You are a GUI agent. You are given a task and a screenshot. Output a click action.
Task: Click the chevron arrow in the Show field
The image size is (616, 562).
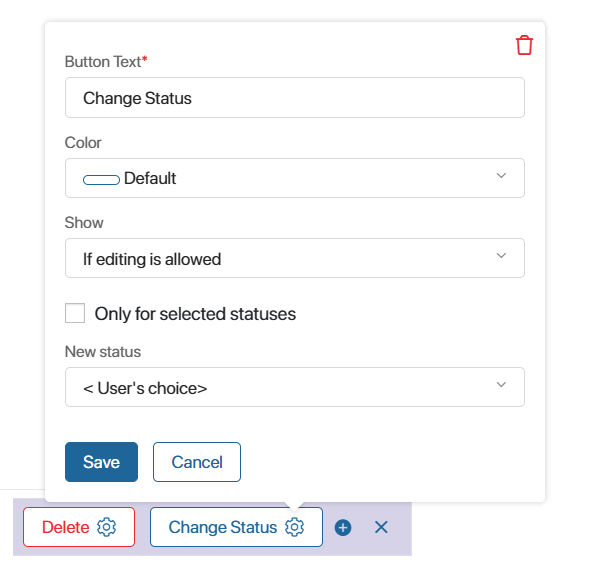[501, 256]
